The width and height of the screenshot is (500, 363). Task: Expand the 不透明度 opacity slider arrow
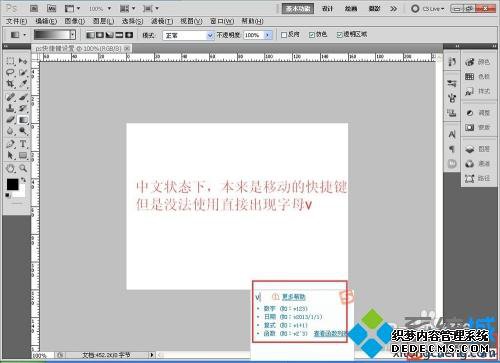point(268,35)
